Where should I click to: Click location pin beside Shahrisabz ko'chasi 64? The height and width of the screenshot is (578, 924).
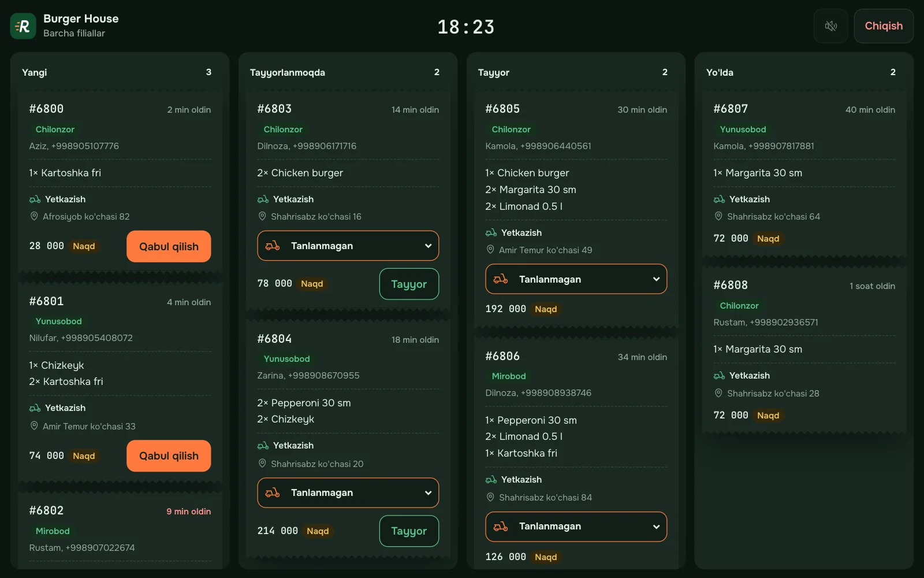coord(718,216)
